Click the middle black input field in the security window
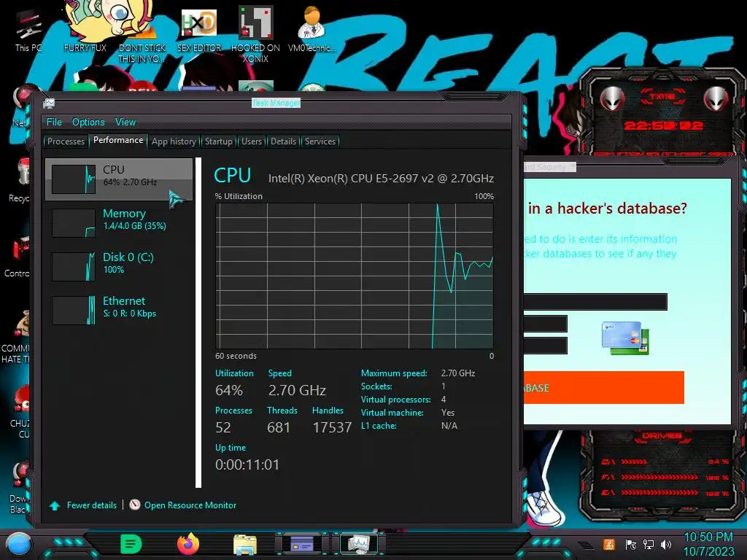The image size is (747, 560). point(545,324)
